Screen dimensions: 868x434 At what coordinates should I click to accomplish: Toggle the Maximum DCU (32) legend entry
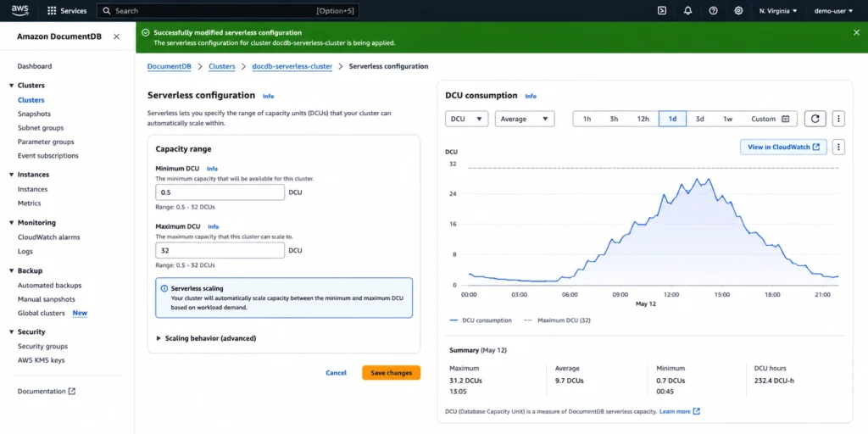(x=556, y=320)
